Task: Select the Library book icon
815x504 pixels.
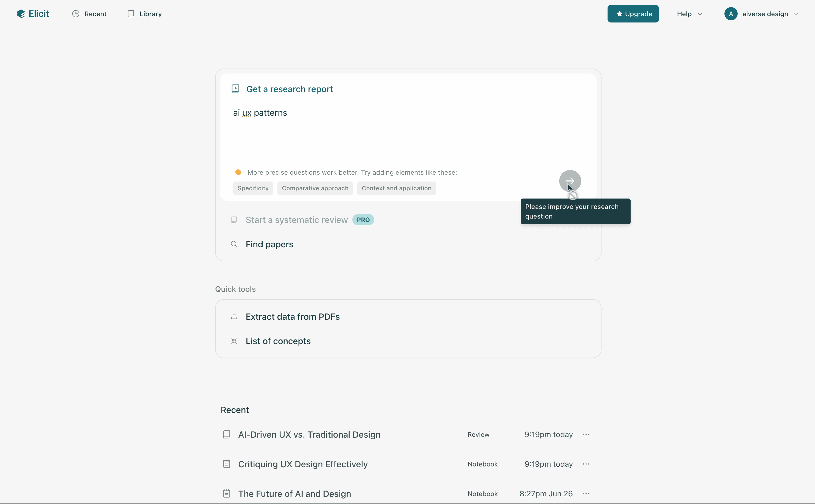Action: click(131, 14)
